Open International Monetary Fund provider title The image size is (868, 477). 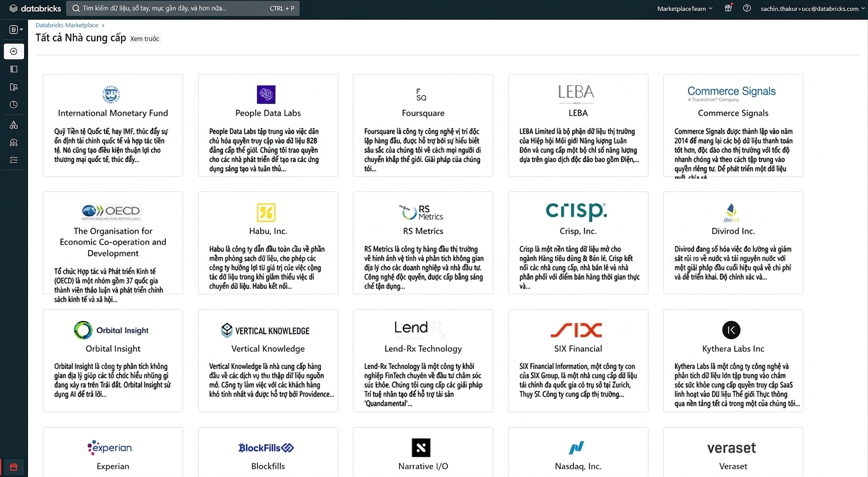click(x=113, y=113)
